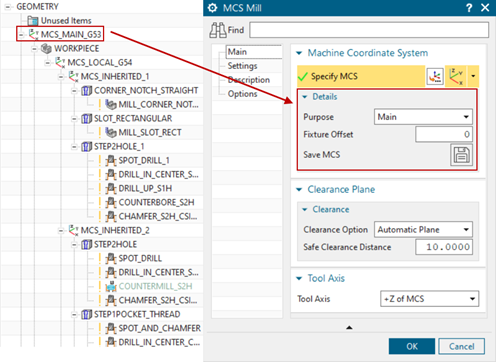Click the MCS type icon beside Specify MCS

click(456, 76)
